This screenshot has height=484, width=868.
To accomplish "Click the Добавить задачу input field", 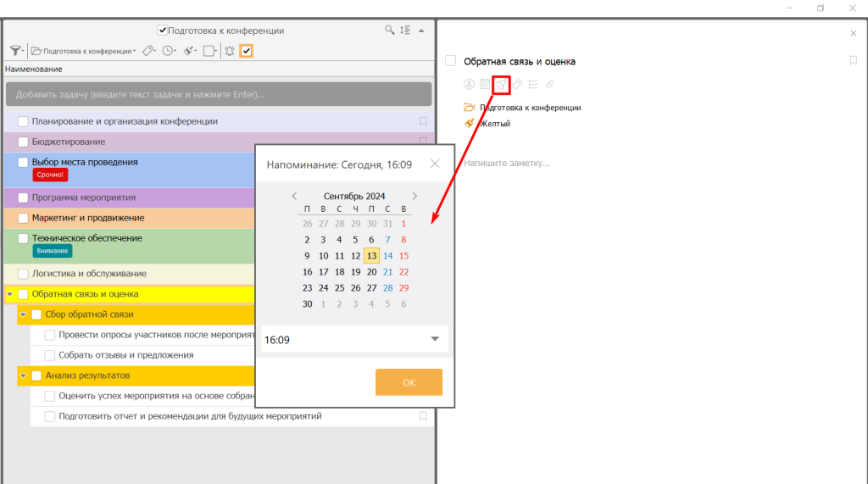I will click(218, 94).
